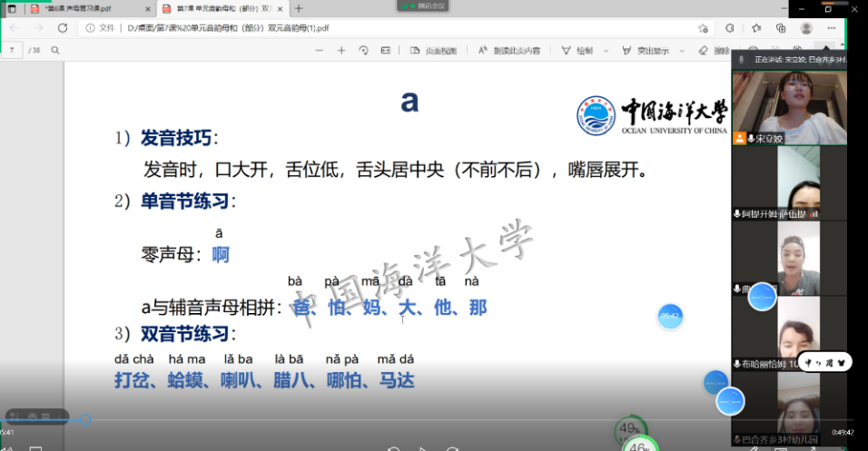Click the blue 05:42 timestamp bubble
Viewport: 868px width, 451px height.
tap(670, 316)
